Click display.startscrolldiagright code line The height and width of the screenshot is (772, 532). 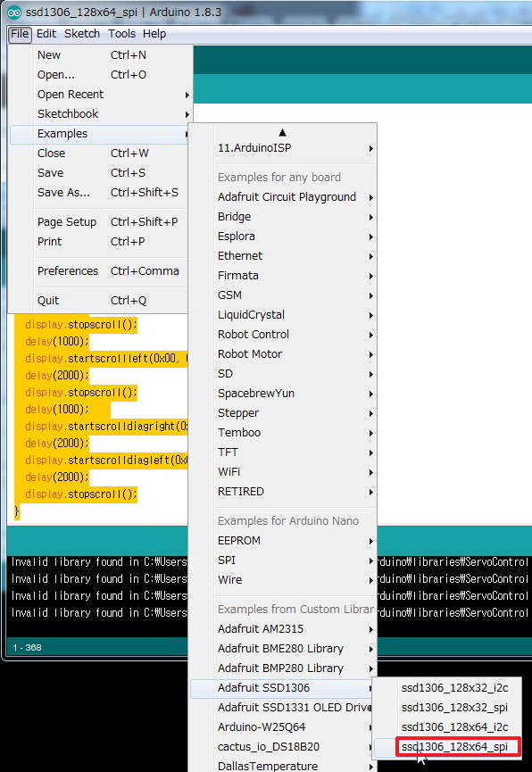(x=105, y=427)
